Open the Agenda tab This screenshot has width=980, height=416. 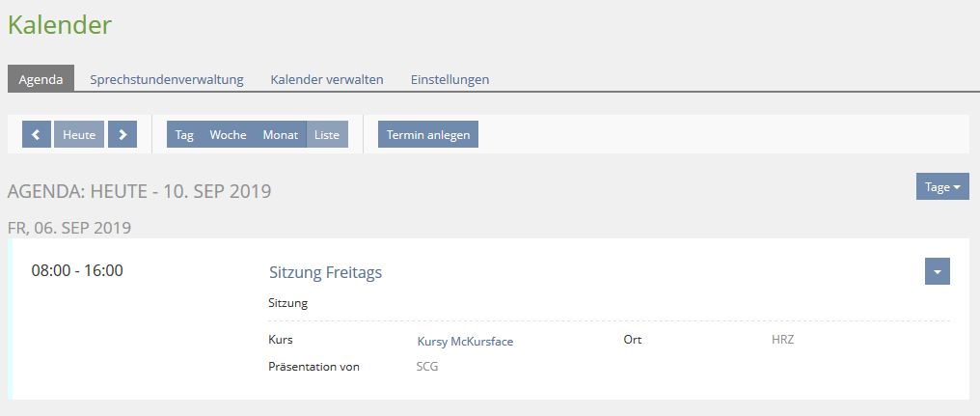coord(41,79)
